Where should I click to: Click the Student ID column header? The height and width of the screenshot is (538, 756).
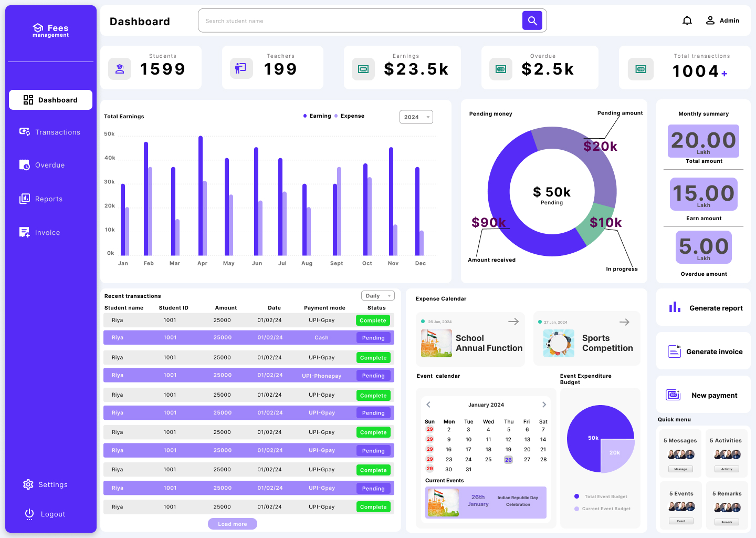[174, 308]
